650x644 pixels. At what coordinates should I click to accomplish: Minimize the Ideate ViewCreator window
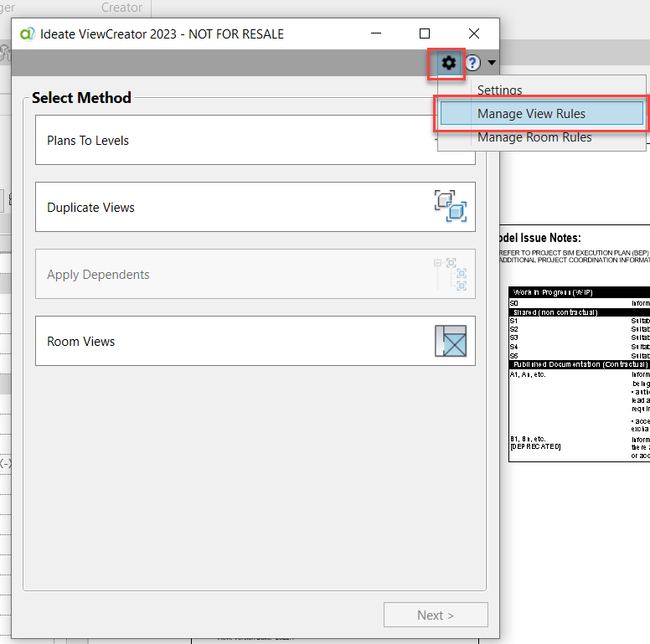point(376,33)
